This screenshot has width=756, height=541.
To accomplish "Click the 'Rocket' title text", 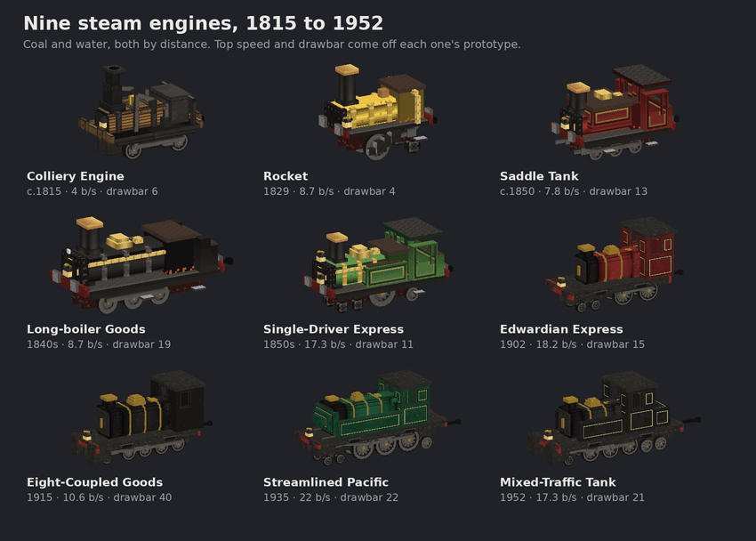I will tap(286, 176).
